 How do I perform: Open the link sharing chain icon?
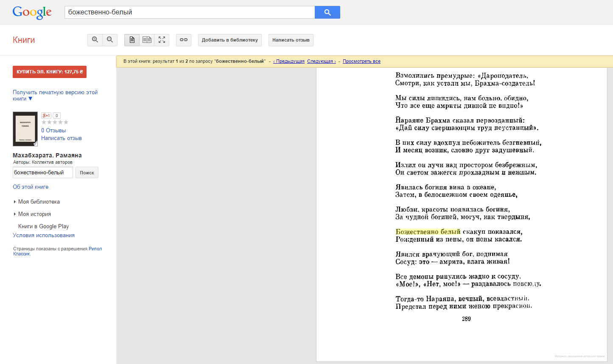tap(184, 40)
